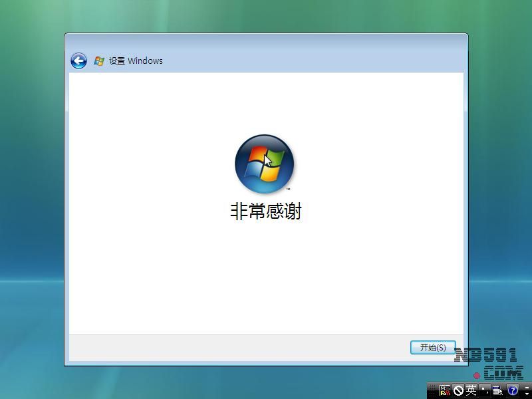
Task: Toggle the 英 Chinese/English input mode
Action: pos(471,390)
